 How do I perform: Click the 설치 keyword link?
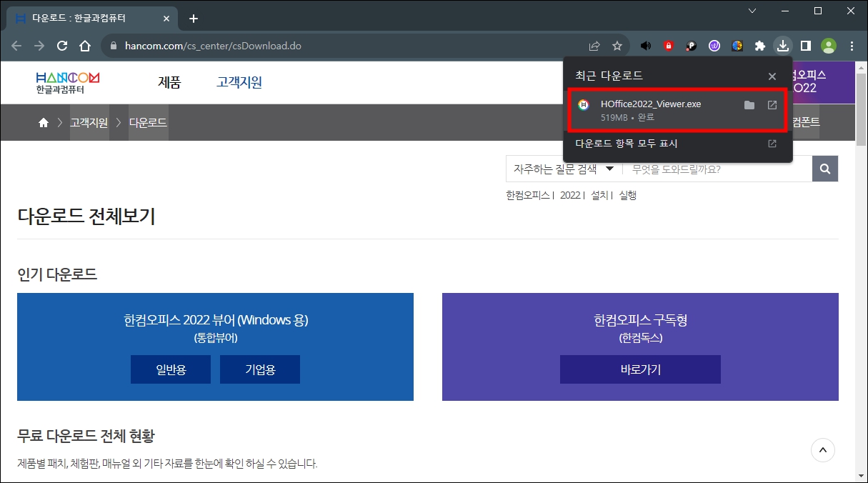pos(599,195)
